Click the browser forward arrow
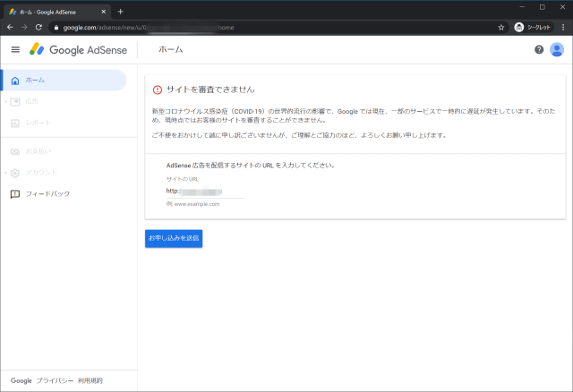Screen dimensions: 573x392 pos(24,27)
